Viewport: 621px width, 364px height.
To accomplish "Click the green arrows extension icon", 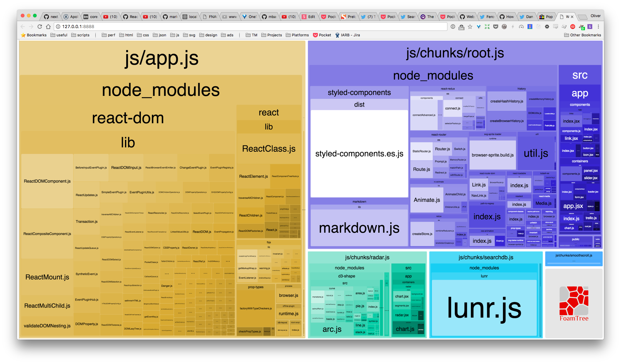I will tap(487, 27).
